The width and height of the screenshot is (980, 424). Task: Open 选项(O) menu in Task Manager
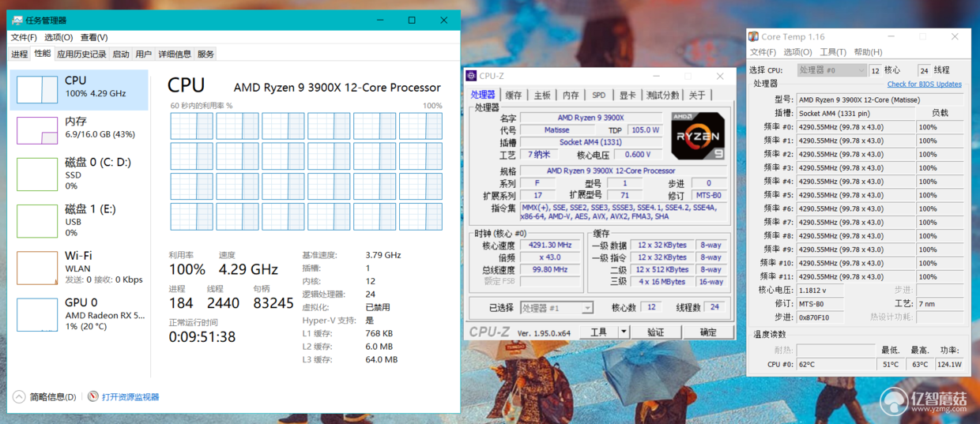(x=58, y=37)
